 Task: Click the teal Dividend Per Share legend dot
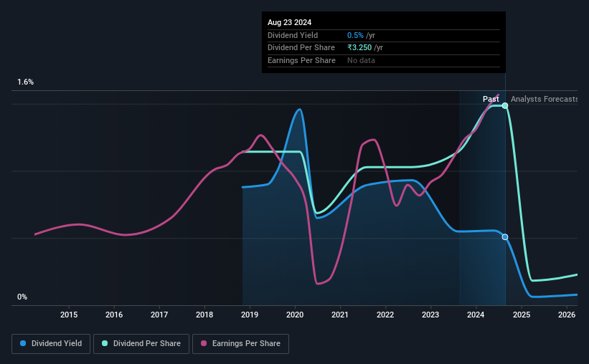coord(105,343)
